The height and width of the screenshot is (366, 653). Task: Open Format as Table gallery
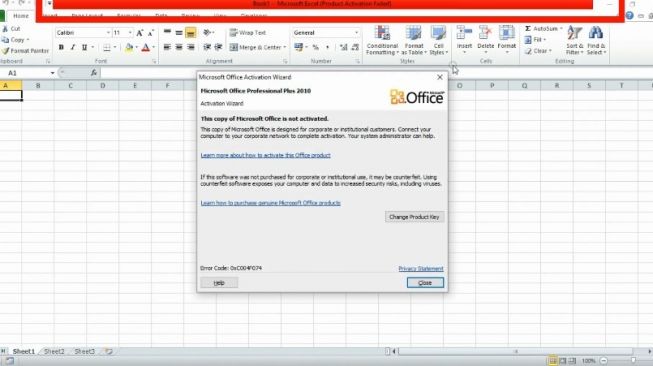[414, 40]
